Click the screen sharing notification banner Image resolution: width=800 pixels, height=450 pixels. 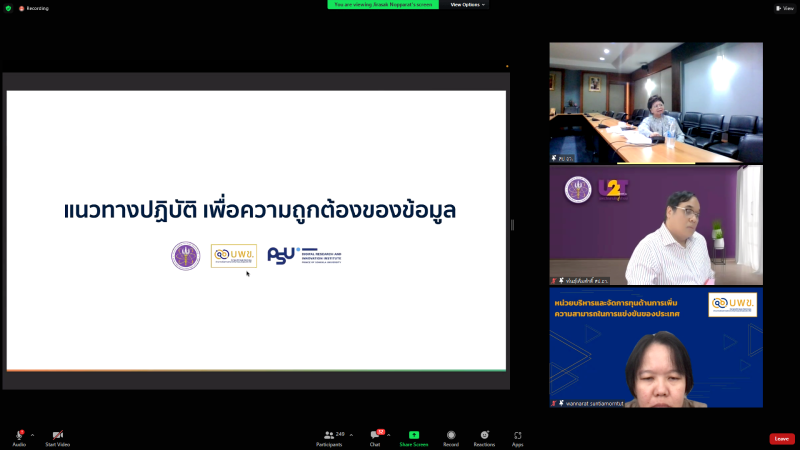382,5
